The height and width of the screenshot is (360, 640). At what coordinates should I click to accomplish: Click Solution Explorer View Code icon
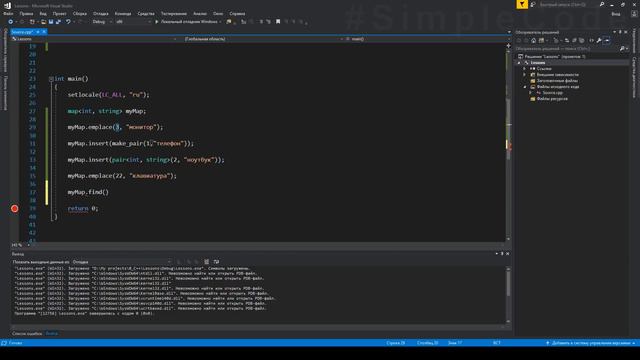pyautogui.click(x=591, y=40)
